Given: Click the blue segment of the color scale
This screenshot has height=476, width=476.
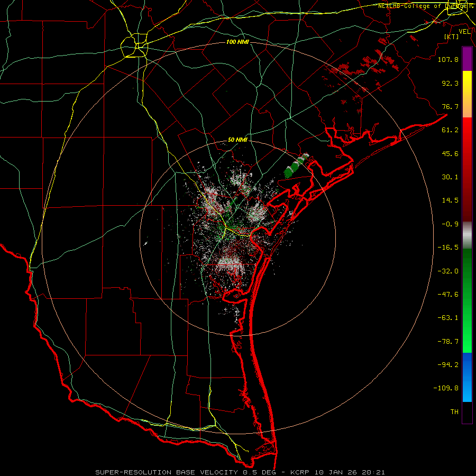Looking at the screenshot, I should coord(467,377).
